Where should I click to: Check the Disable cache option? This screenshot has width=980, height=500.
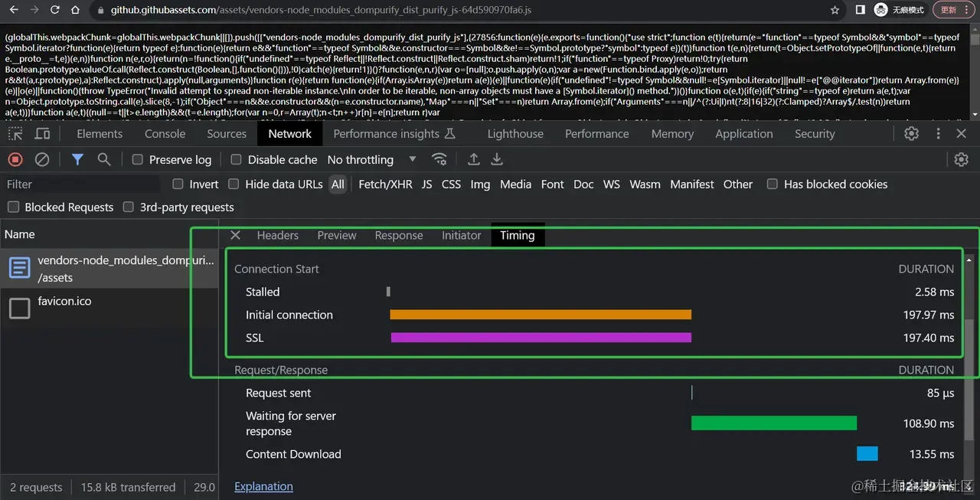(x=236, y=160)
